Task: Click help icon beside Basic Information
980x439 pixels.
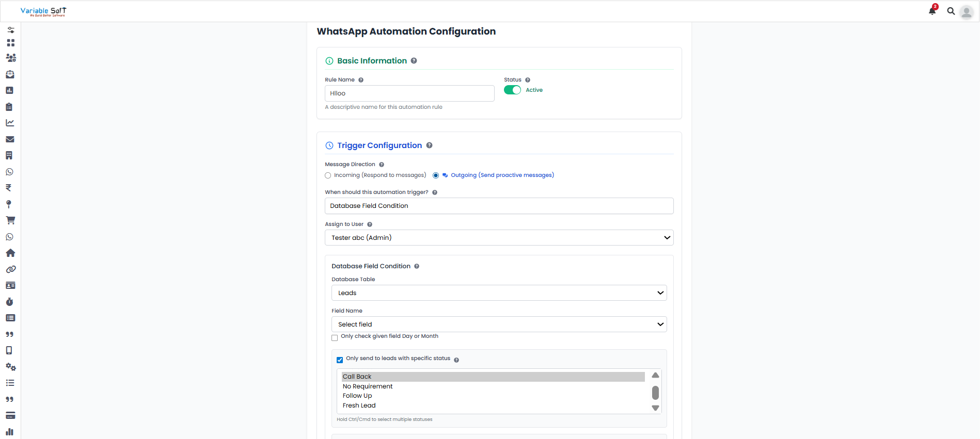Action: (x=414, y=61)
